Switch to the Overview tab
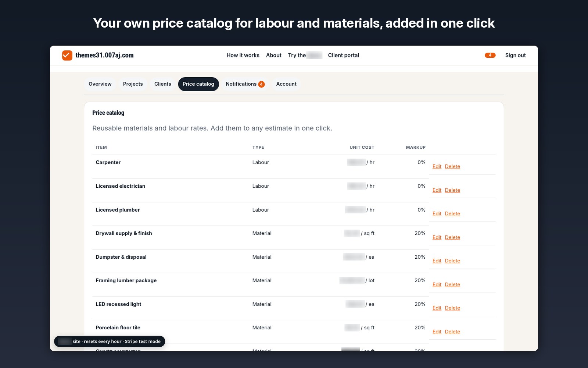This screenshot has height=368, width=588. pyautogui.click(x=100, y=84)
